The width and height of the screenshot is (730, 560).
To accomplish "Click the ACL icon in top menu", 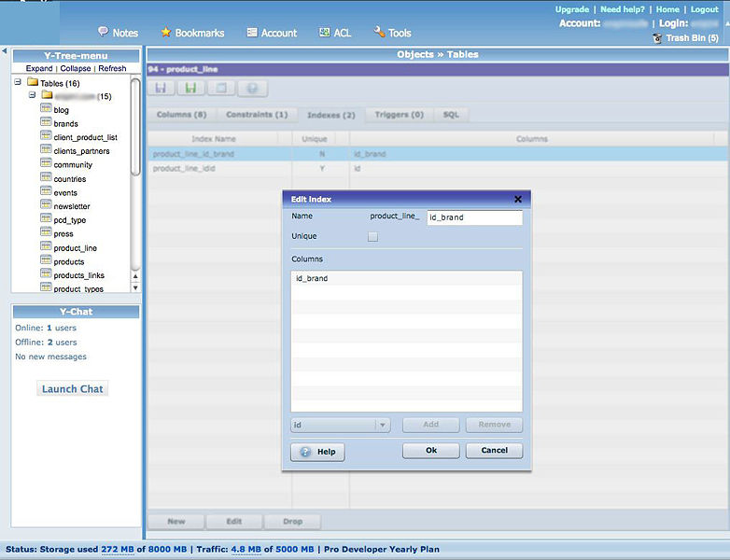I will [x=323, y=32].
